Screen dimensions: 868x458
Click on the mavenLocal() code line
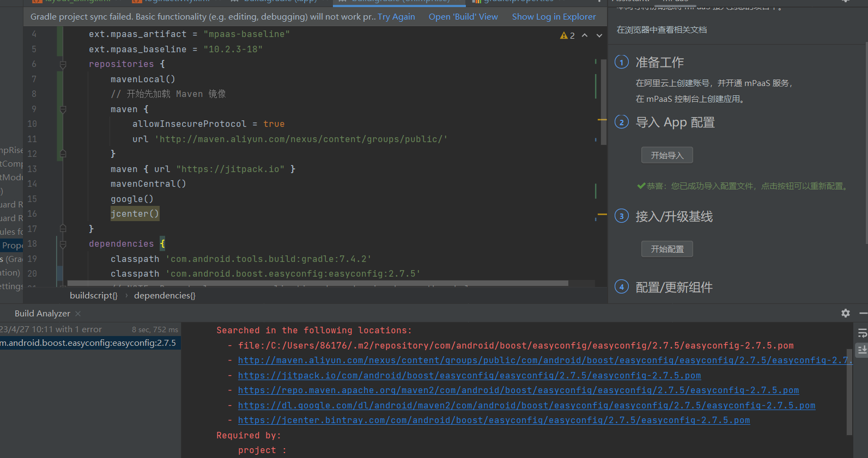pos(143,80)
